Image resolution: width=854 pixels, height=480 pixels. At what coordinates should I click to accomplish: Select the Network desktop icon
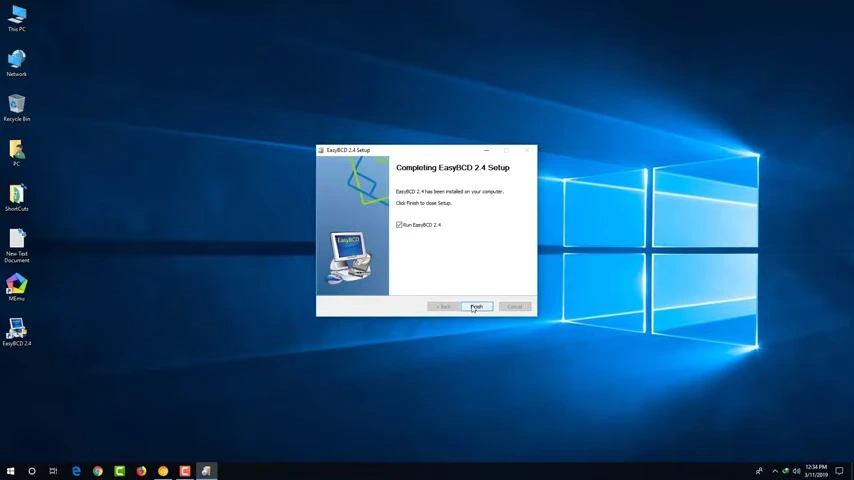pos(16,63)
